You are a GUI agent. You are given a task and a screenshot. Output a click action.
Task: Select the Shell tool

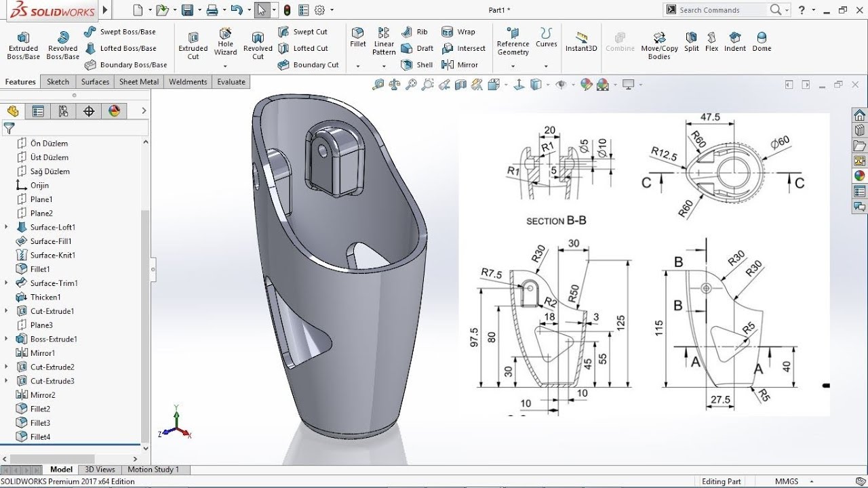pos(417,65)
